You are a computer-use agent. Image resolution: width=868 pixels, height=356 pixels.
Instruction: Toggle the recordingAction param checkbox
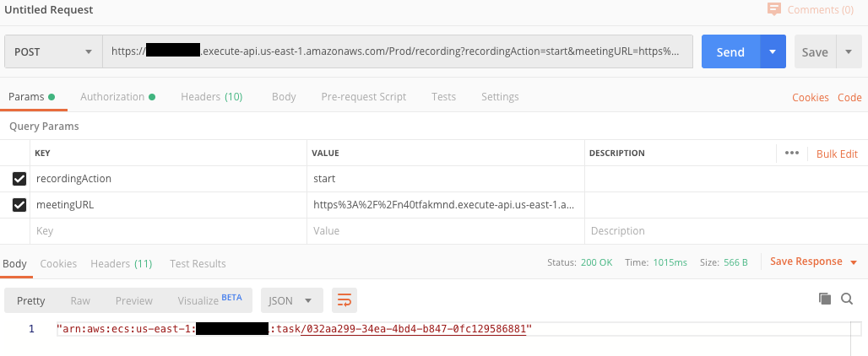(19, 179)
